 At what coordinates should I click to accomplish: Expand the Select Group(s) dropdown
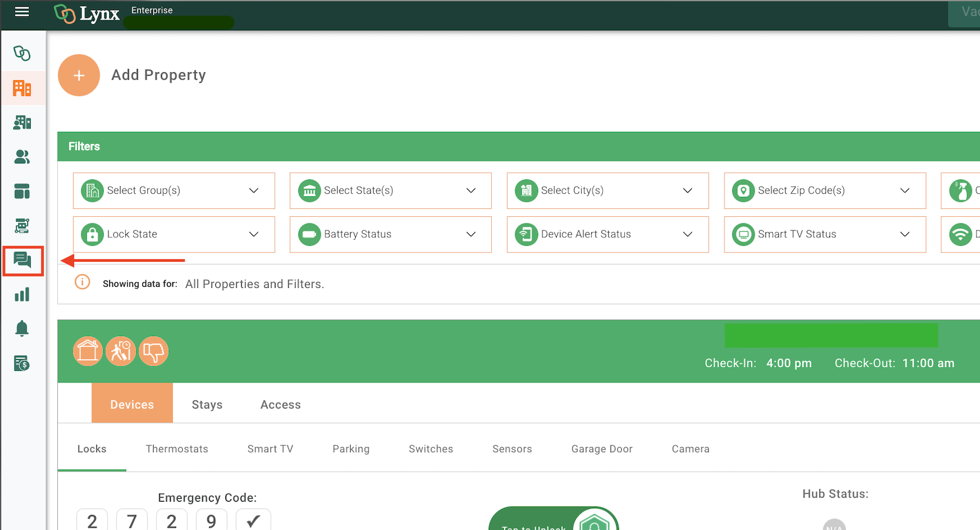click(174, 190)
